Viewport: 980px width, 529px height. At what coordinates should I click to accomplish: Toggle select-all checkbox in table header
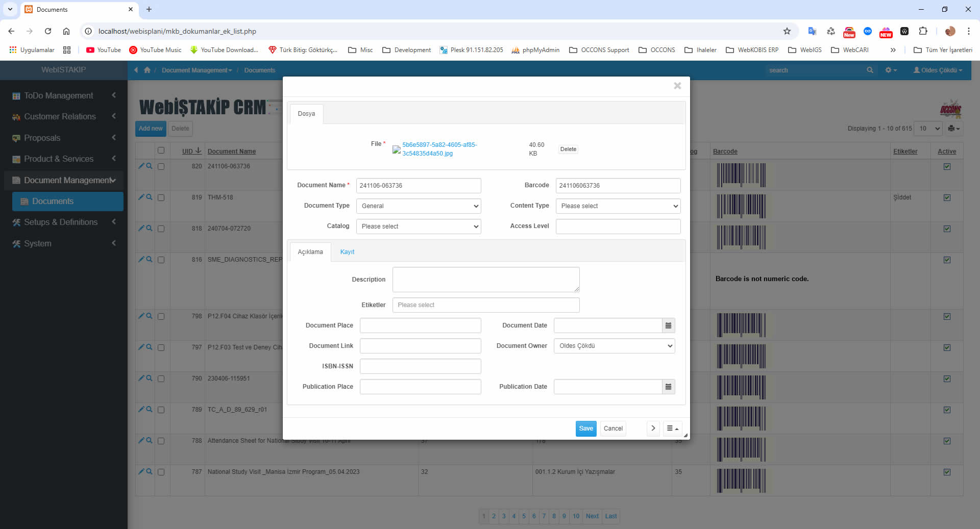(161, 150)
